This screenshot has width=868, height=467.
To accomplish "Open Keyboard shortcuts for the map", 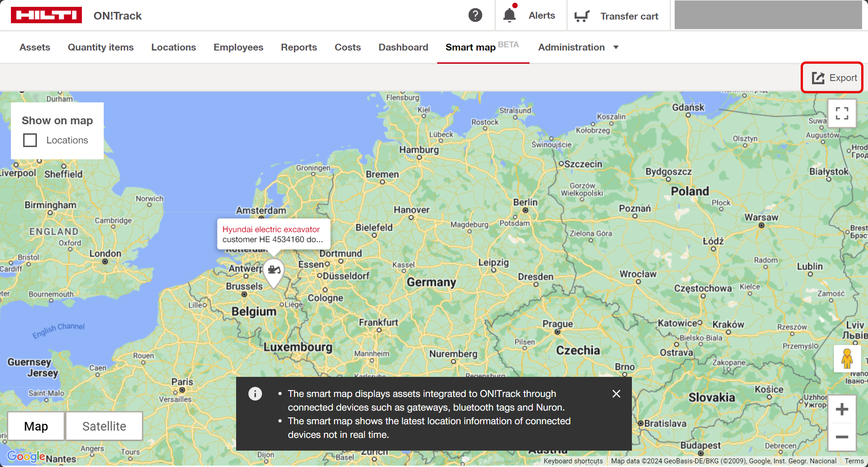I will coord(573,461).
